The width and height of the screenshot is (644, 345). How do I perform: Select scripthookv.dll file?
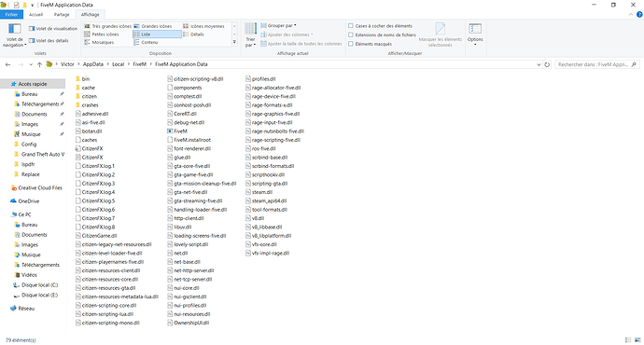[265, 174]
